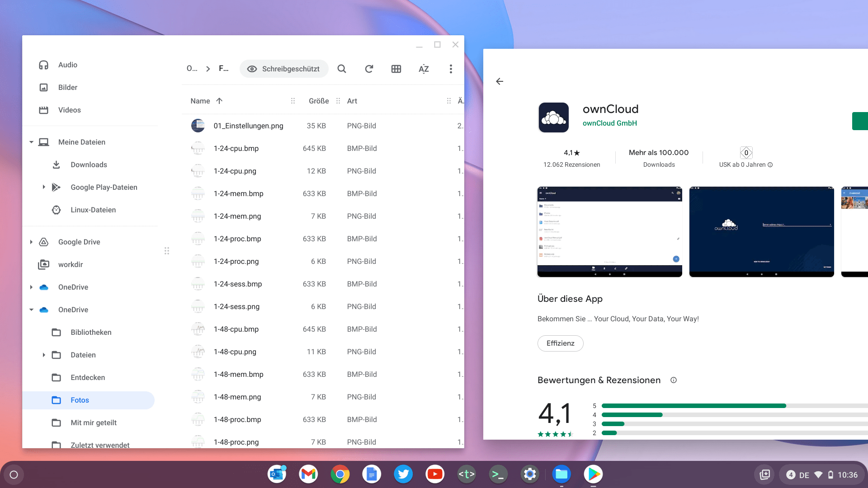The image size is (868, 488).
Task: Open the launcher button in the shelf
Action: (14, 474)
